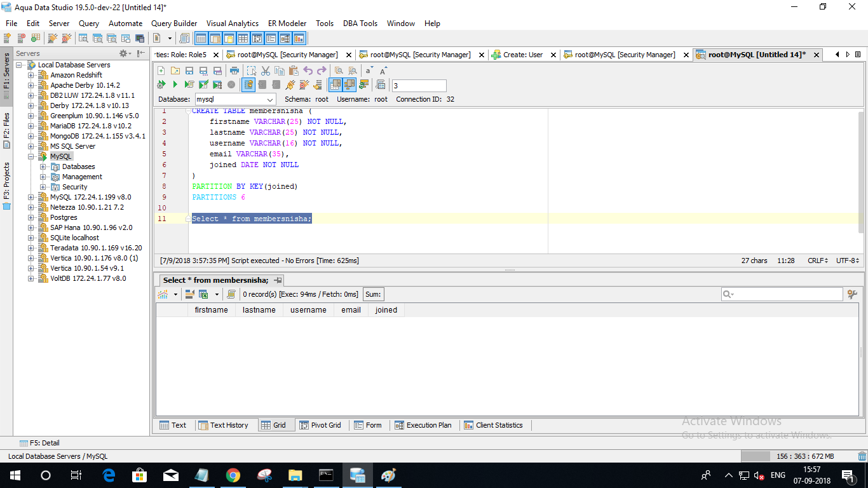
Task: Switch to the Pivot Grid tab
Action: coord(320,425)
